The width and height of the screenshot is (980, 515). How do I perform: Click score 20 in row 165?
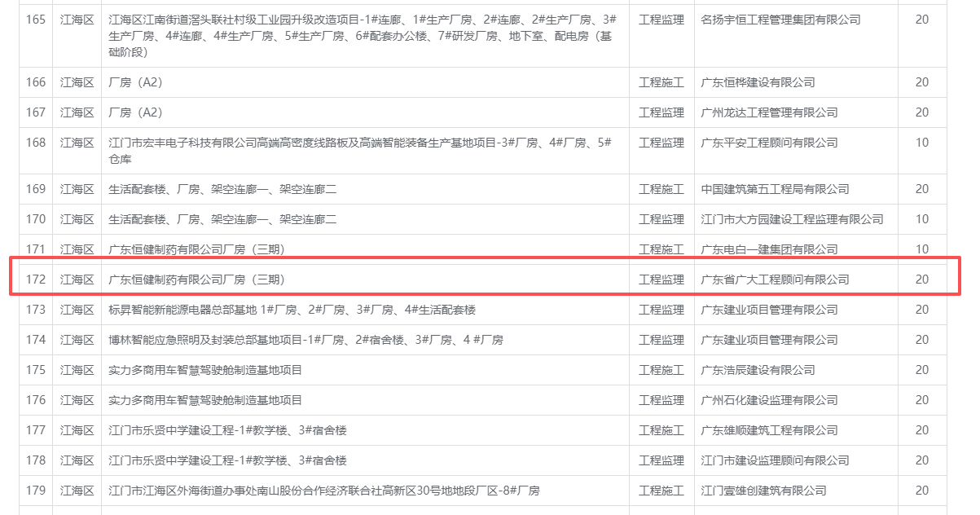pyautogui.click(x=922, y=20)
